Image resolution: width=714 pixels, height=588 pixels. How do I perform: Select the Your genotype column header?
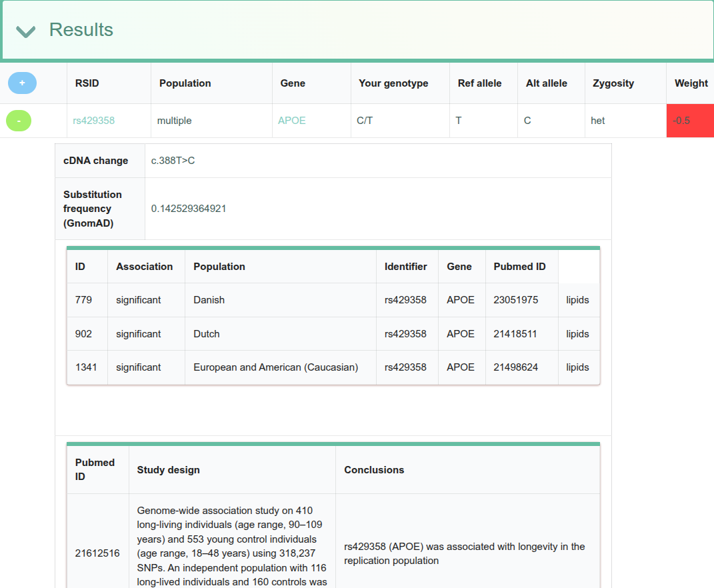(393, 83)
